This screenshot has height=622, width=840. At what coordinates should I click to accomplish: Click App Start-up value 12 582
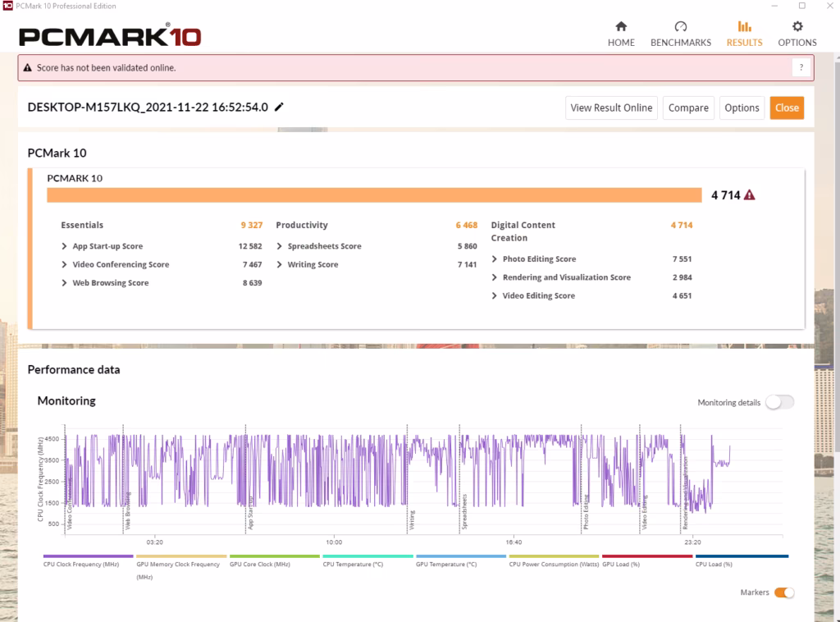click(x=249, y=246)
